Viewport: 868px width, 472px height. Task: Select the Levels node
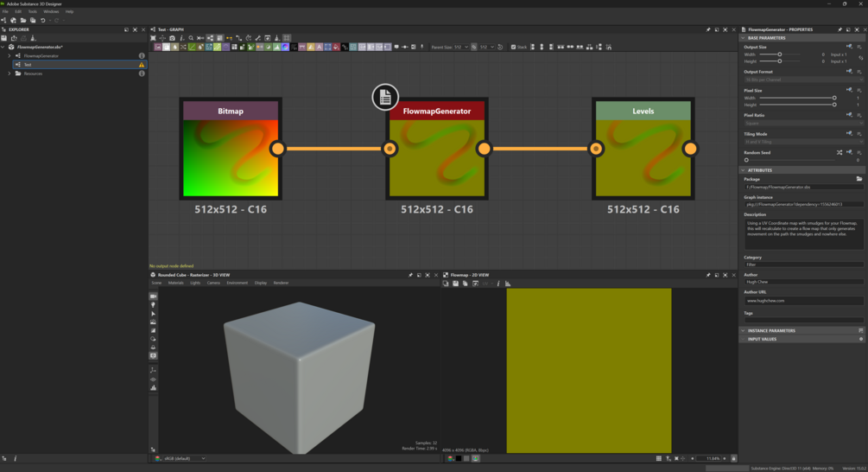click(x=643, y=149)
